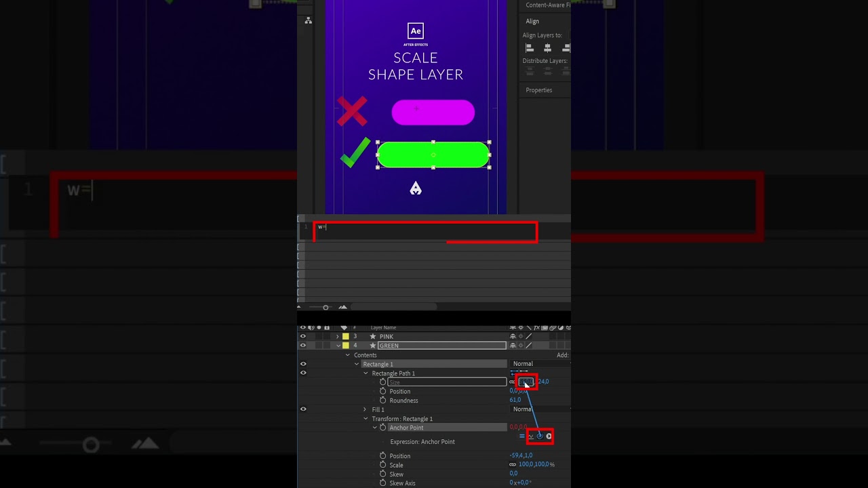Collapse the Anchor Point expression row

point(375,428)
